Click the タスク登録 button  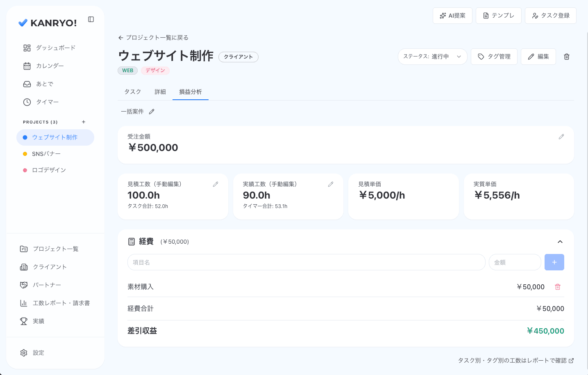click(550, 16)
